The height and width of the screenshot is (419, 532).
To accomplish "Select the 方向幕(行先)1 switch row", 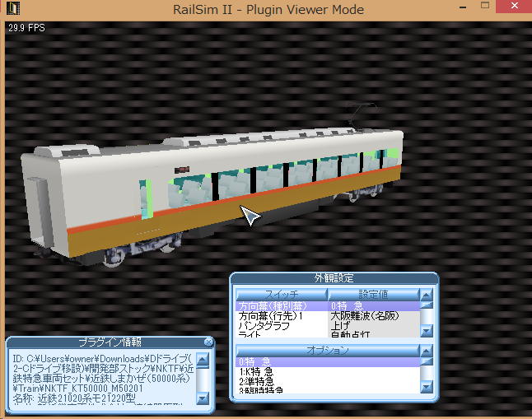I will (282, 316).
